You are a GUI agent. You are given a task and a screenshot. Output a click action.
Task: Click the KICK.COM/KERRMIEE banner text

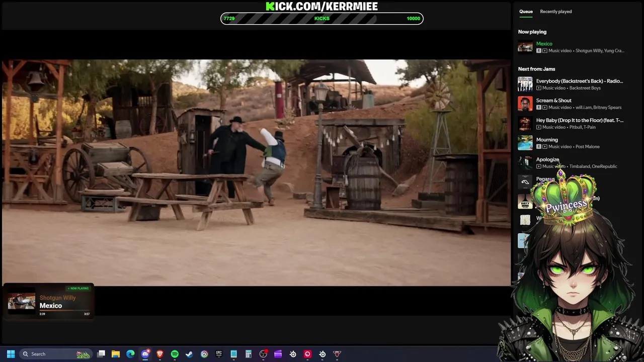322,6
